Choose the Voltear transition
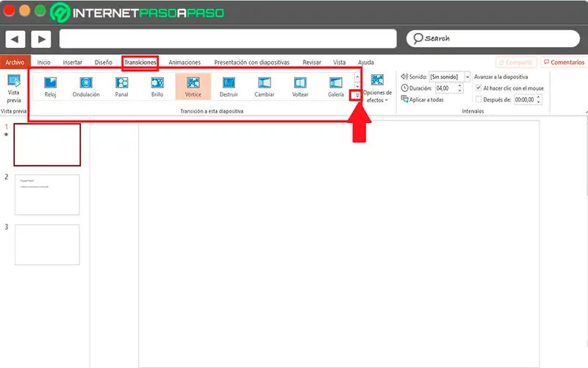 [x=300, y=87]
